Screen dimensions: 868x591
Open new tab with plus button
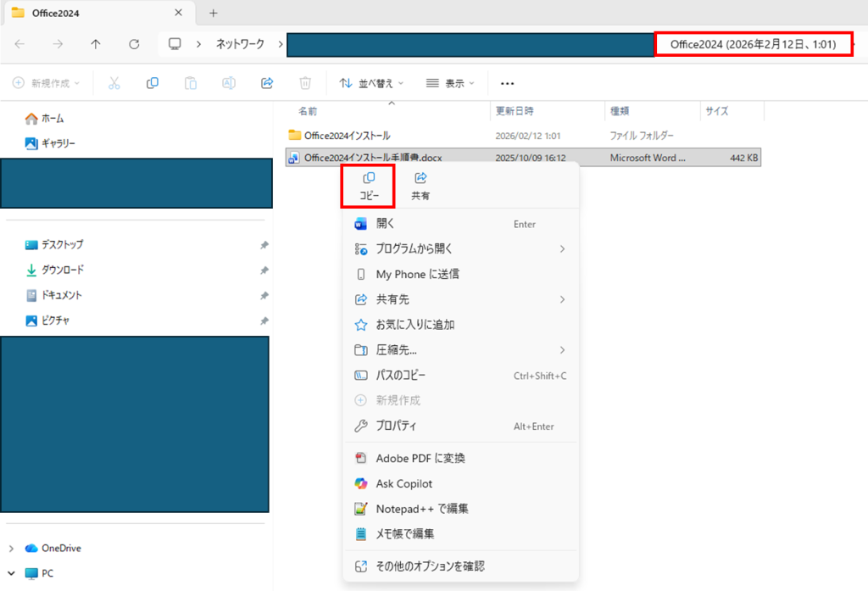pyautogui.click(x=213, y=13)
